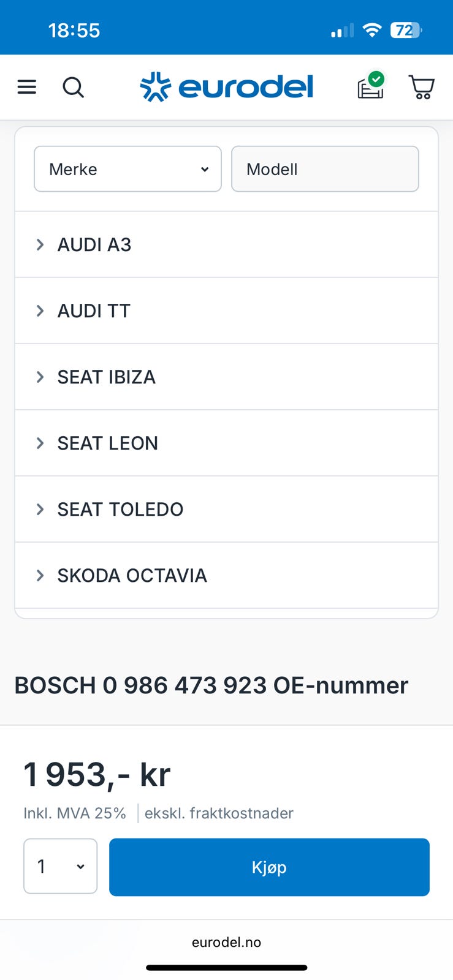Open the garage vehicle icon

371,85
